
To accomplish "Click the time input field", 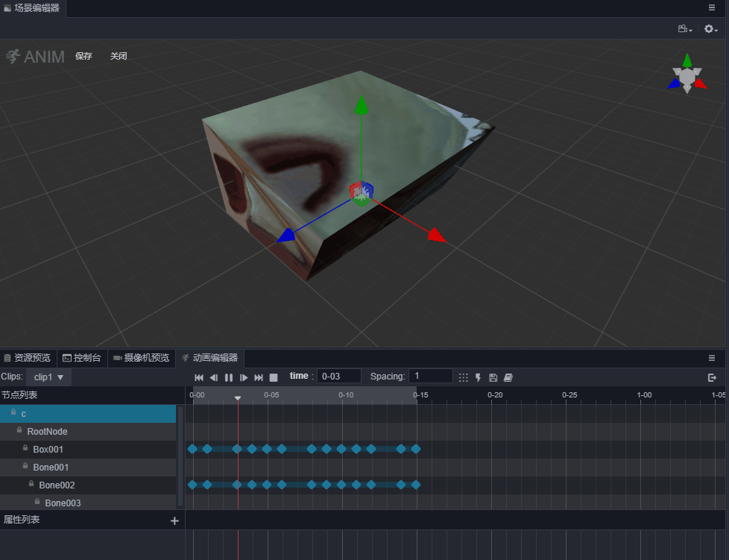I will tap(339, 377).
